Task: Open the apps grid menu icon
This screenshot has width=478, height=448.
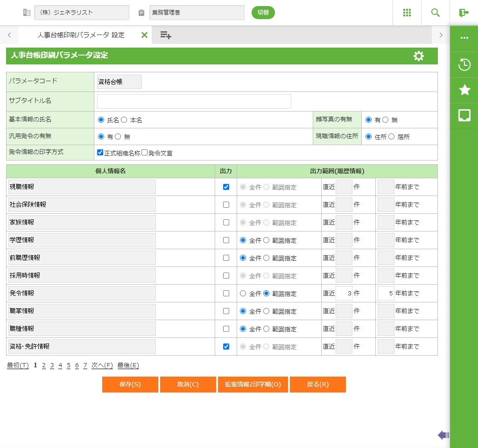Action: [x=407, y=13]
